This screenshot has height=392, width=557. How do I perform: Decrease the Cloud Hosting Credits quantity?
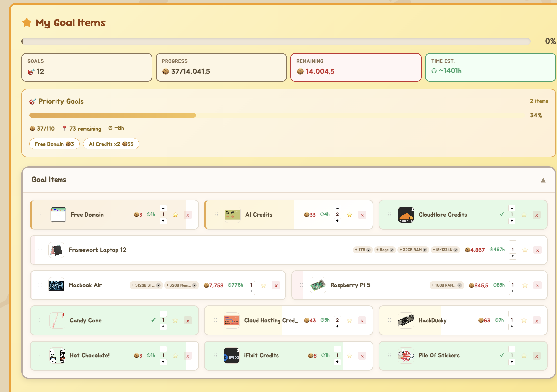(337, 314)
